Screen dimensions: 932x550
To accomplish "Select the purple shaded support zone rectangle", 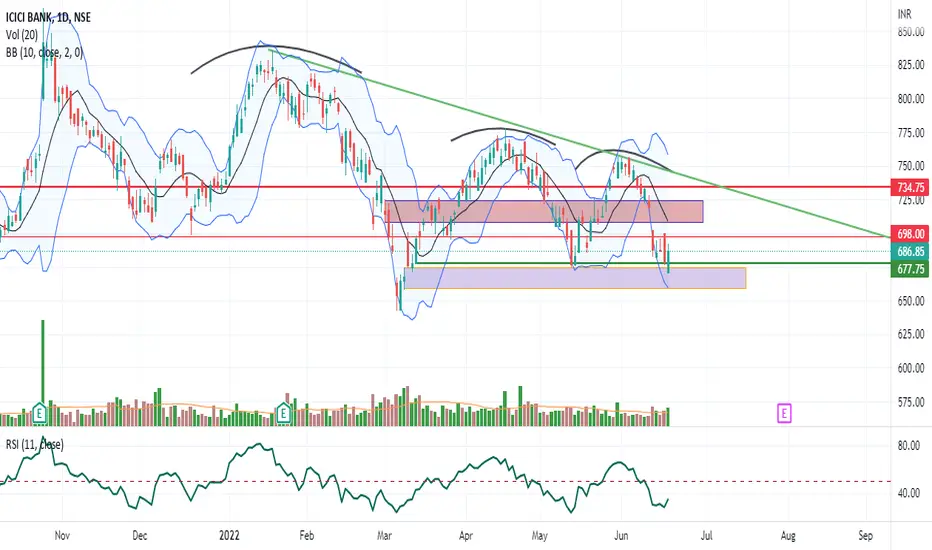I will [x=575, y=278].
